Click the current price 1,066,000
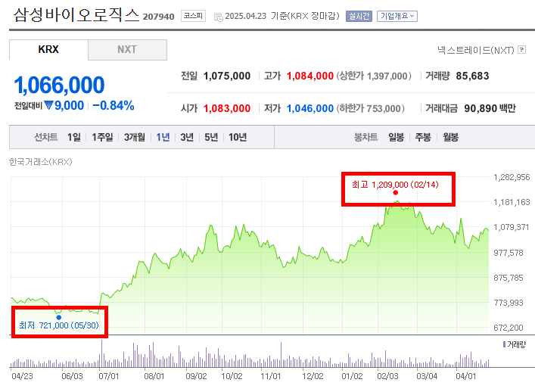This screenshot has height=392, width=535. [x=59, y=85]
